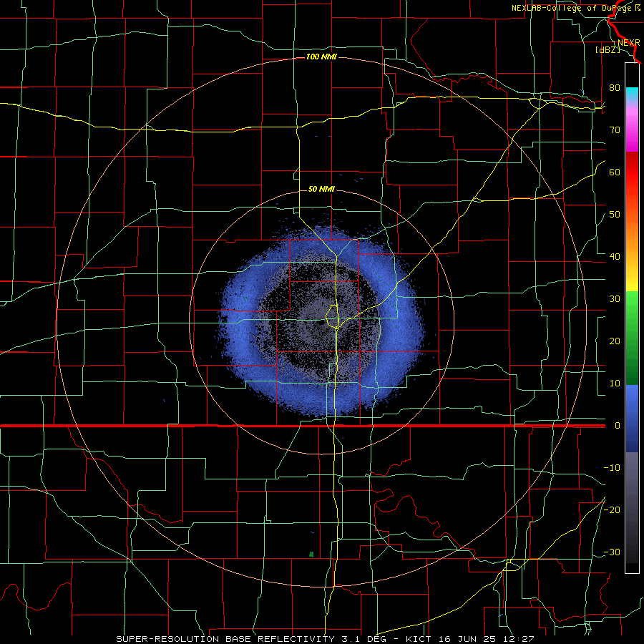This screenshot has width=644, height=644.
Task: Click the -10 value on the dBZ scale
Action: (612, 468)
